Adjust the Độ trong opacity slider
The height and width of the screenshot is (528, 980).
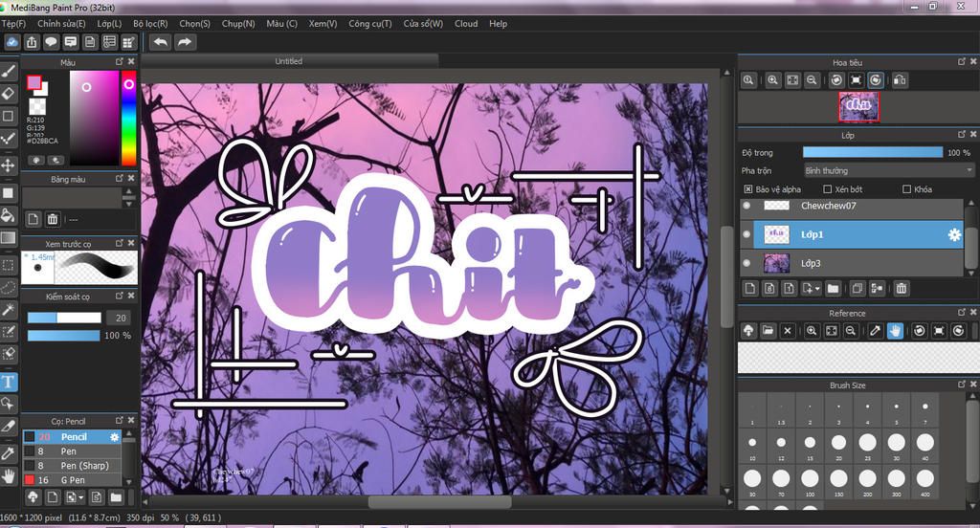(873, 152)
